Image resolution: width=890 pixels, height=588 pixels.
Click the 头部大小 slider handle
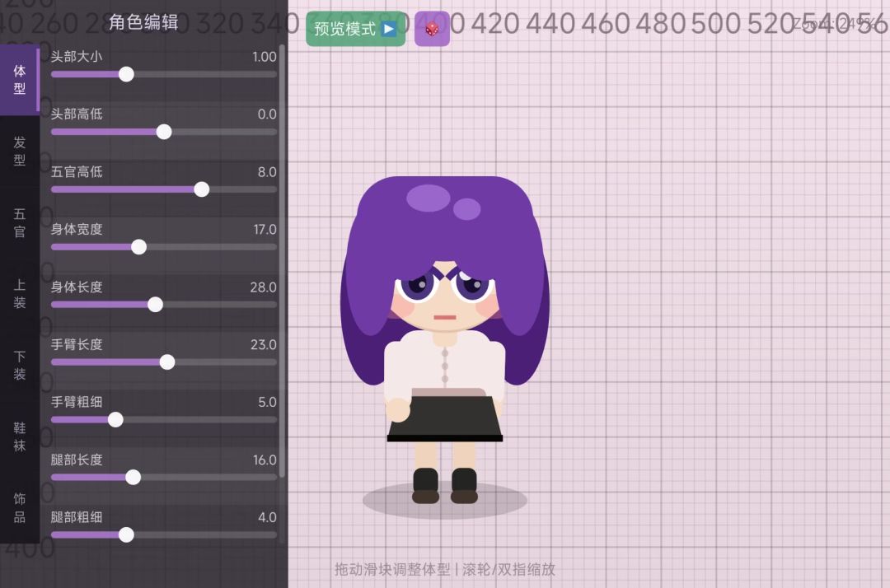(x=126, y=74)
